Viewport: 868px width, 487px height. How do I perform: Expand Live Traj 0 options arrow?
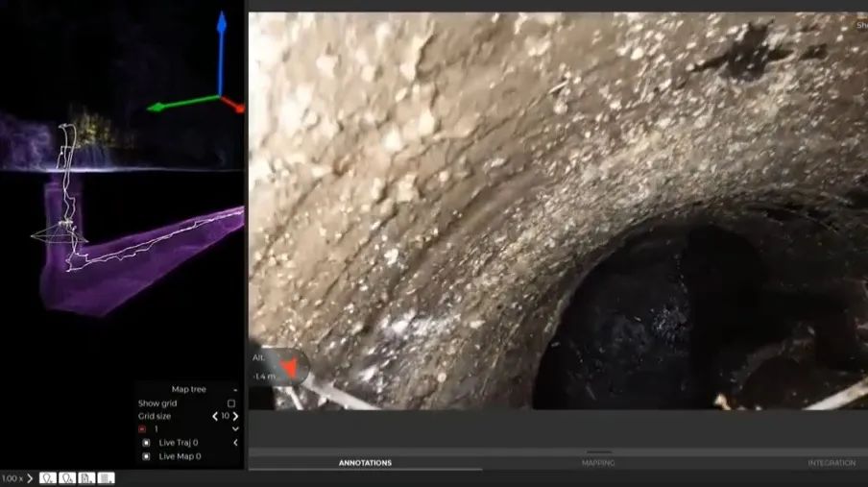(x=235, y=443)
